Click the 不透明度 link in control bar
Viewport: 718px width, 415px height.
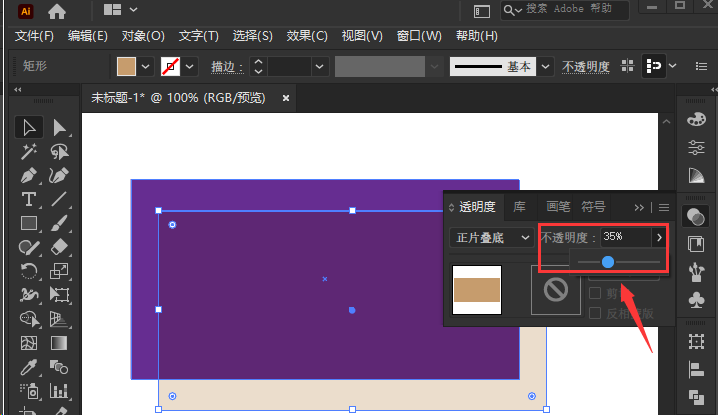585,67
